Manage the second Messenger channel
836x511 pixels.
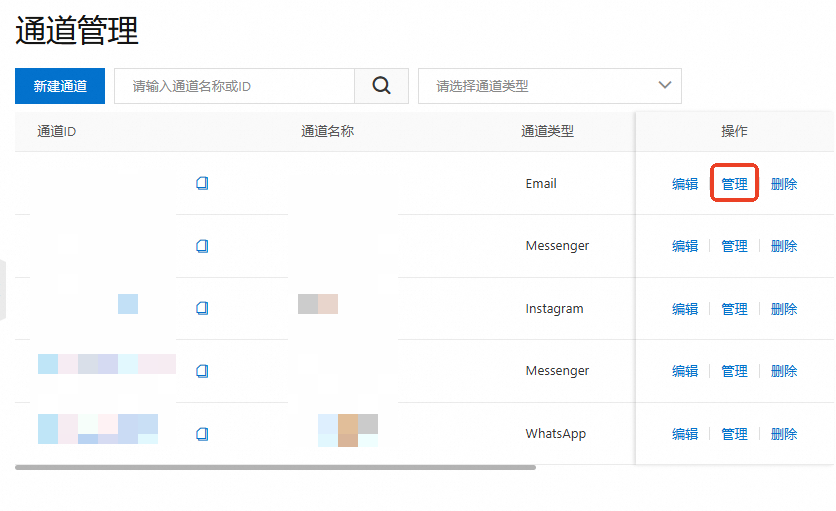[x=734, y=371]
